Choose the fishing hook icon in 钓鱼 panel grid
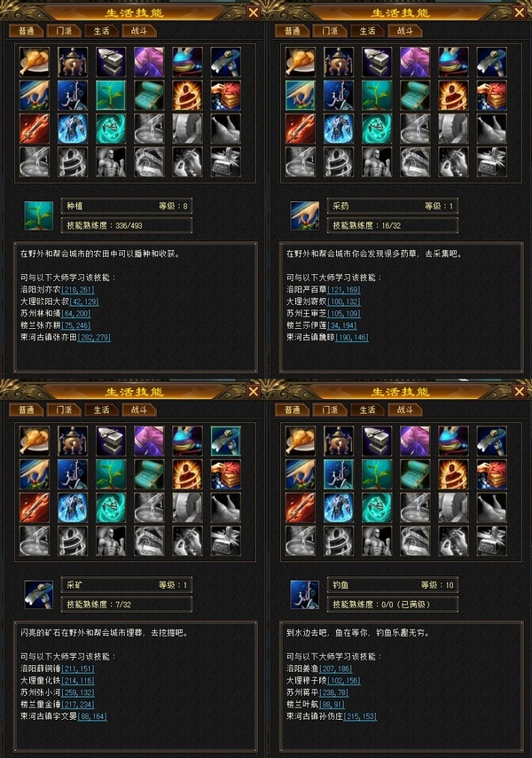This screenshot has height=758, width=532. (339, 474)
